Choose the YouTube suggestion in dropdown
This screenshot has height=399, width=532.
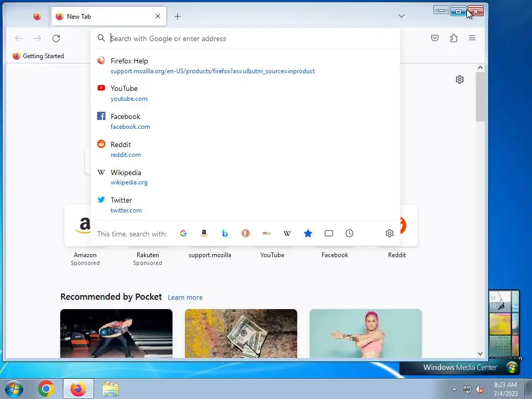[245, 94]
